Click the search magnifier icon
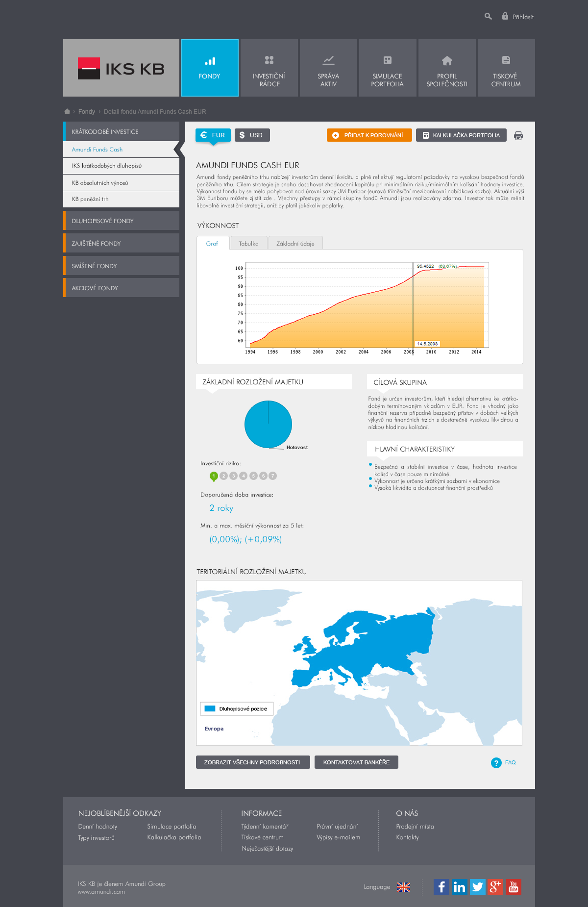The width and height of the screenshot is (588, 907). pos(488,16)
